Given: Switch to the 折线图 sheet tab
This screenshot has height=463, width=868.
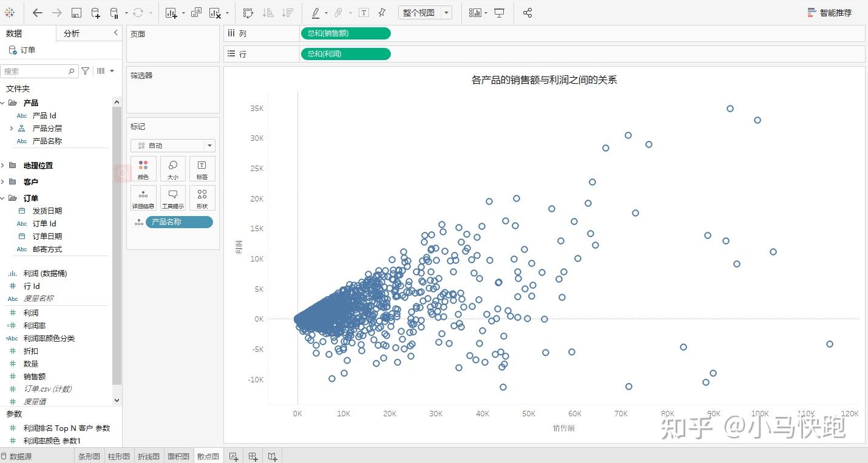Looking at the screenshot, I should click(148, 456).
